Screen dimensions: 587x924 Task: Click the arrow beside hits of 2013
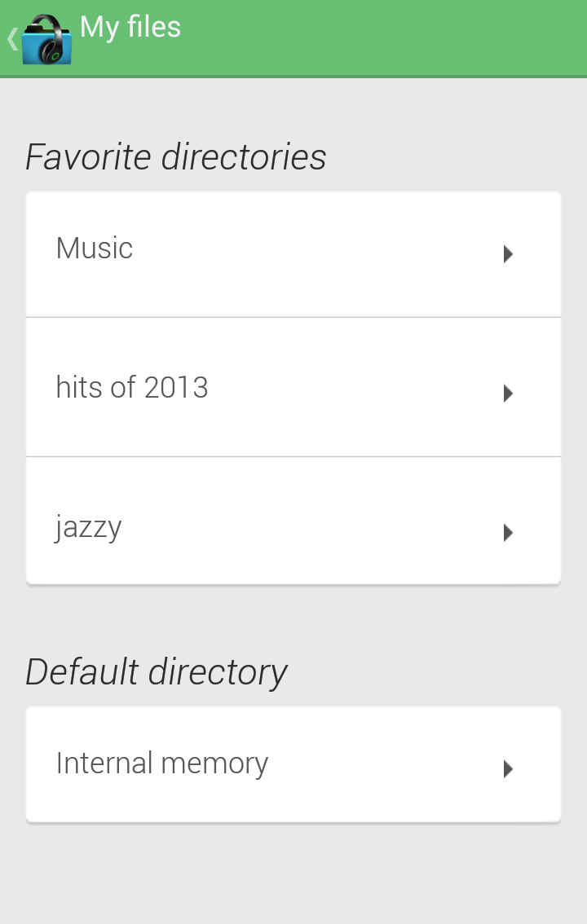tap(508, 394)
